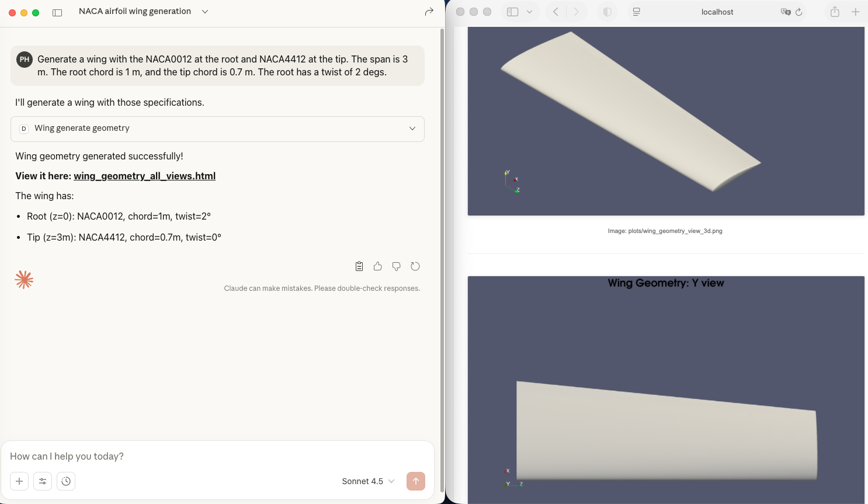The image size is (868, 504).
Task: Open the Sonnet 4.5 model dropdown
Action: coord(368,481)
